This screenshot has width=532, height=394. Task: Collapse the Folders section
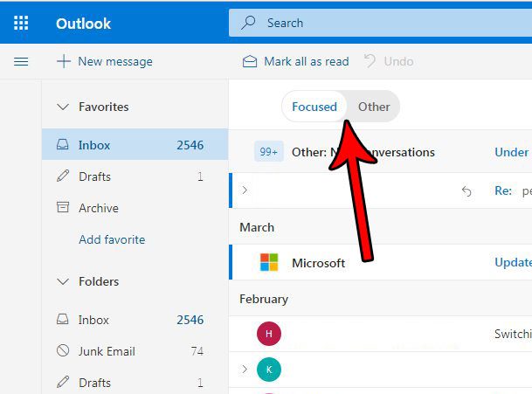tap(63, 281)
